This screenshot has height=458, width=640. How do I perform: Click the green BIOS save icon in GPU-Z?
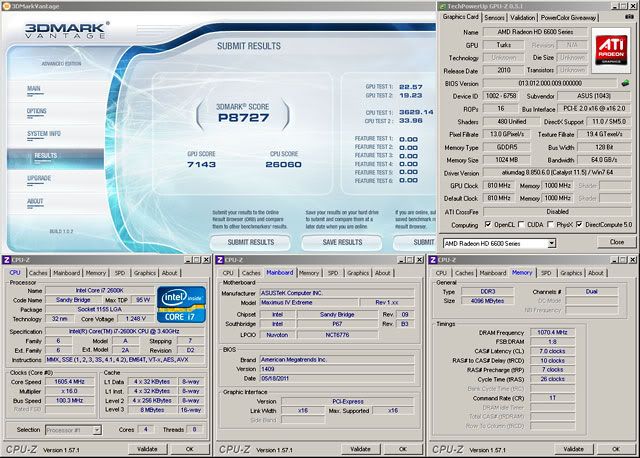point(625,83)
